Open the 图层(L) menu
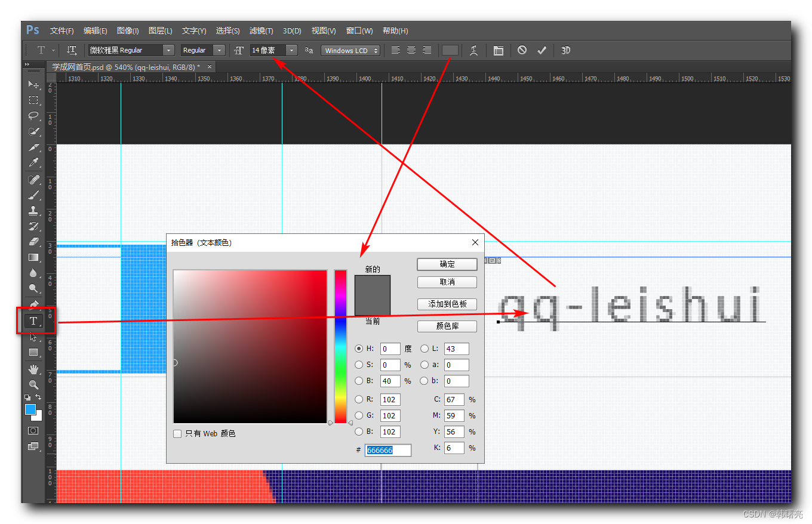This screenshot has height=524, width=812. tap(160, 31)
